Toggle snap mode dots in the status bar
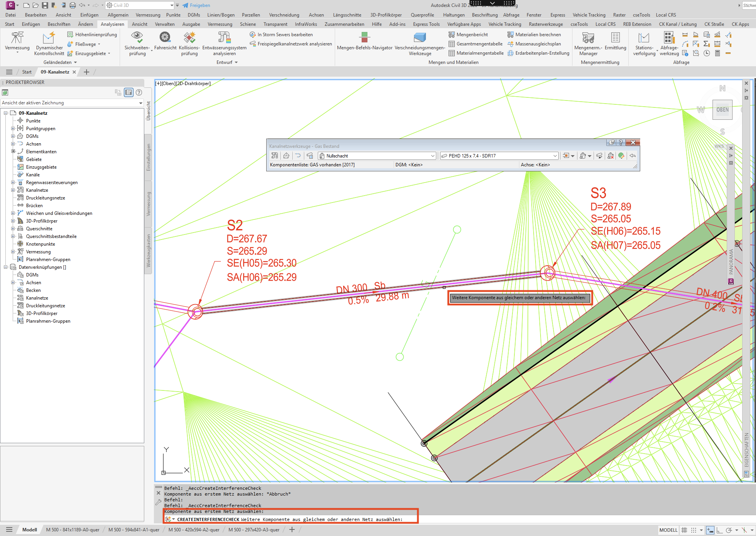The height and width of the screenshot is (536, 756). [x=694, y=530]
